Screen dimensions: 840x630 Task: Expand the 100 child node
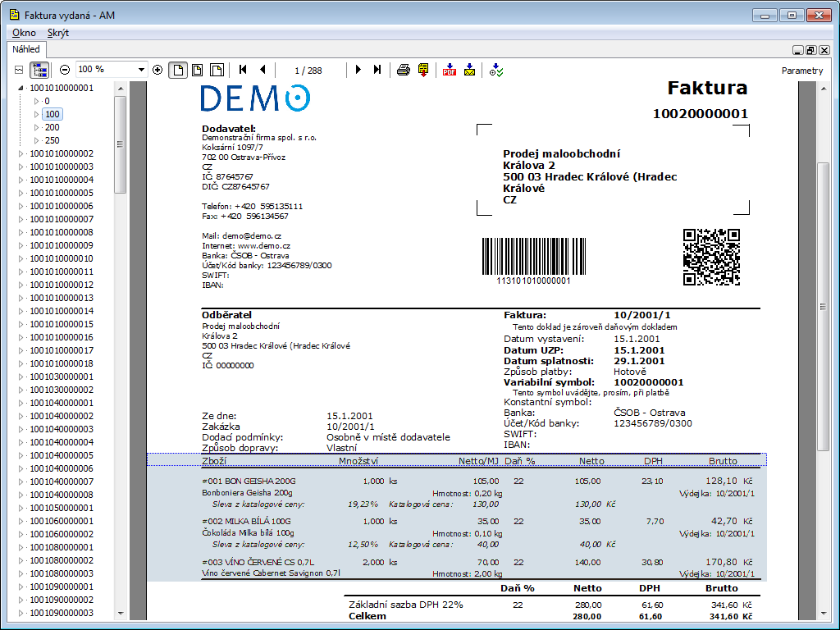click(x=36, y=114)
